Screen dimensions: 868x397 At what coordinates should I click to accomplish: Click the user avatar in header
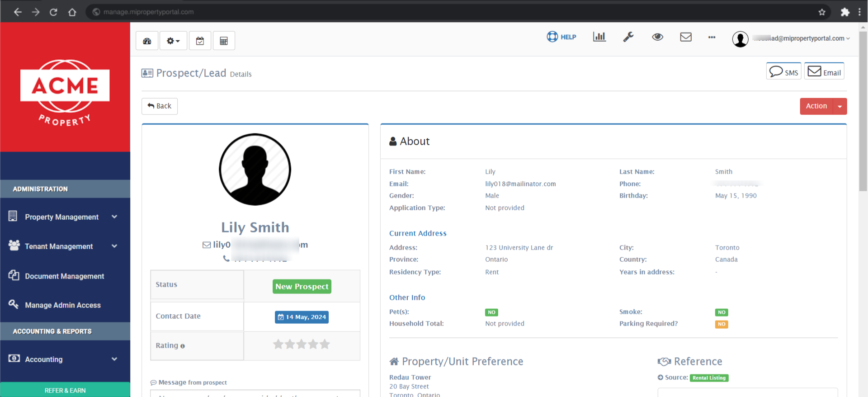coord(740,39)
